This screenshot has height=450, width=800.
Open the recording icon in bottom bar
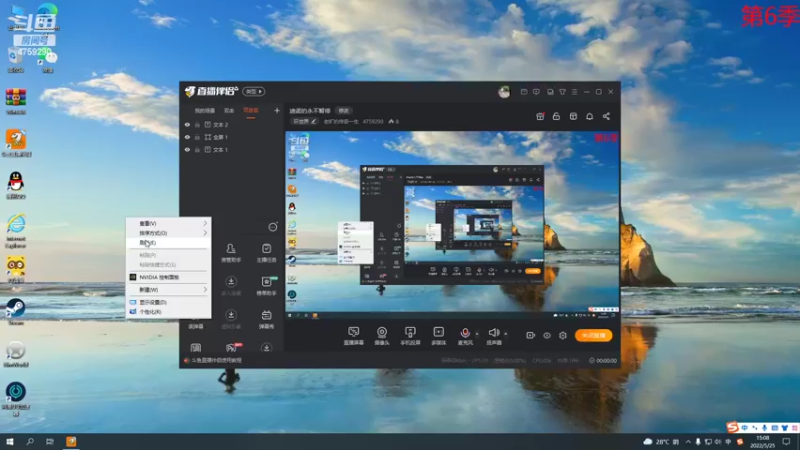531,335
